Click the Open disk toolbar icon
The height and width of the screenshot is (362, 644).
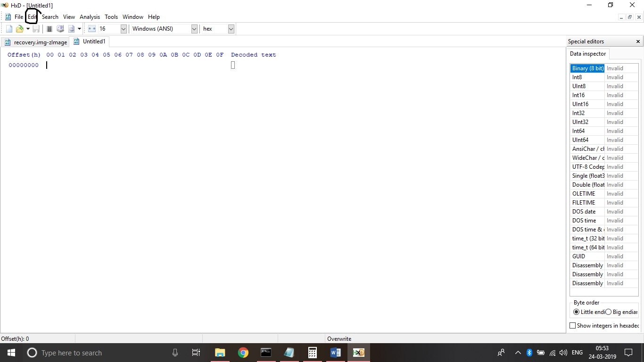pyautogui.click(x=60, y=29)
